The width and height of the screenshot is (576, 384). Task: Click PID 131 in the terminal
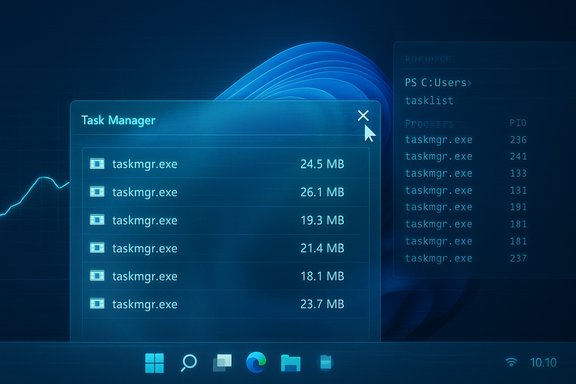coord(518,190)
